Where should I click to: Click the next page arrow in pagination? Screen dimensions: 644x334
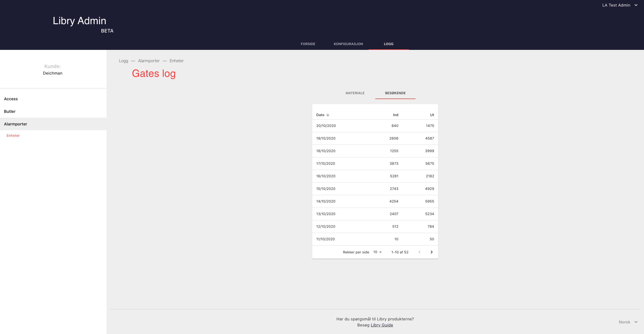(431, 252)
